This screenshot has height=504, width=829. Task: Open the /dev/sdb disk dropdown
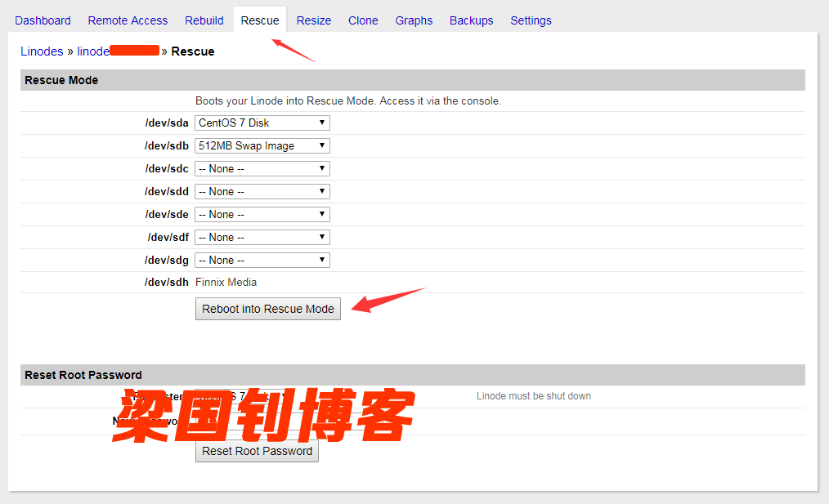coord(262,146)
